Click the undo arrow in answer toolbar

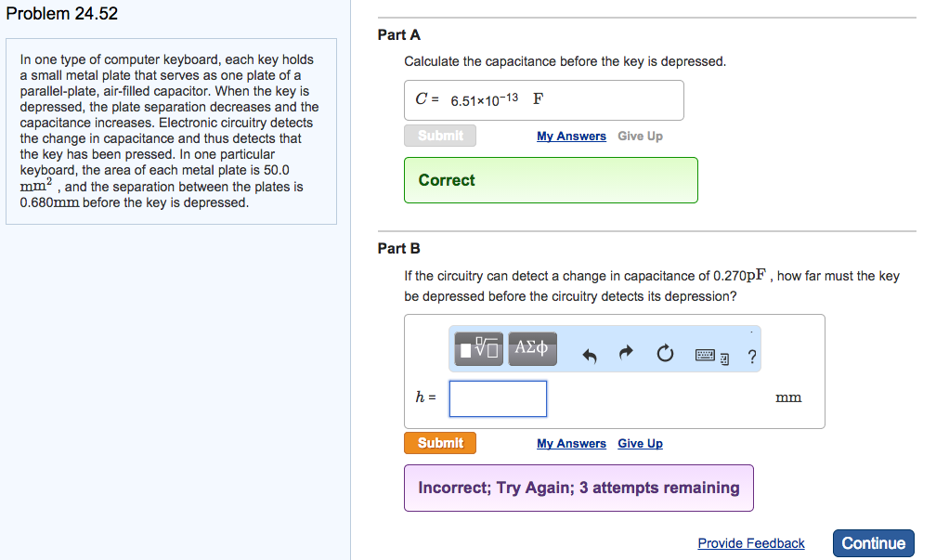click(589, 353)
